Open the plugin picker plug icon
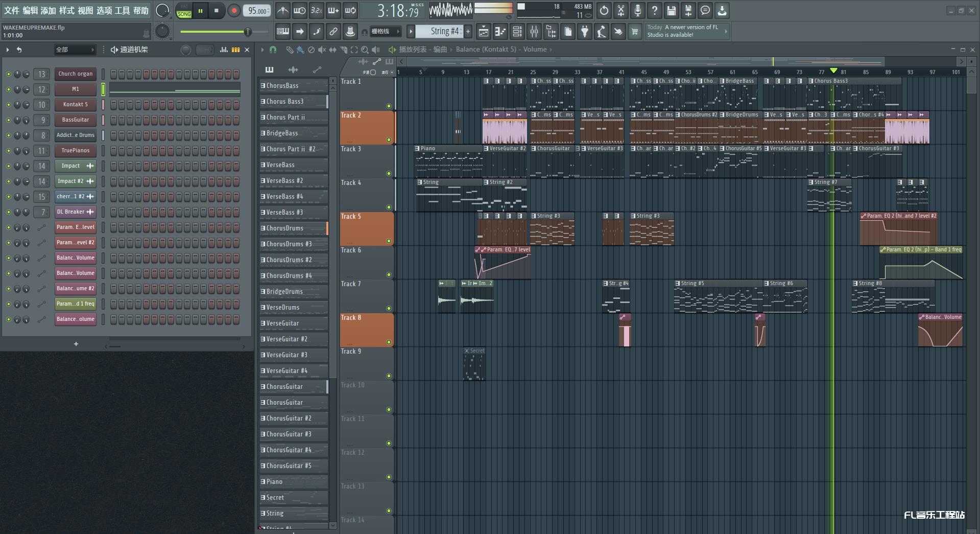 coord(584,32)
